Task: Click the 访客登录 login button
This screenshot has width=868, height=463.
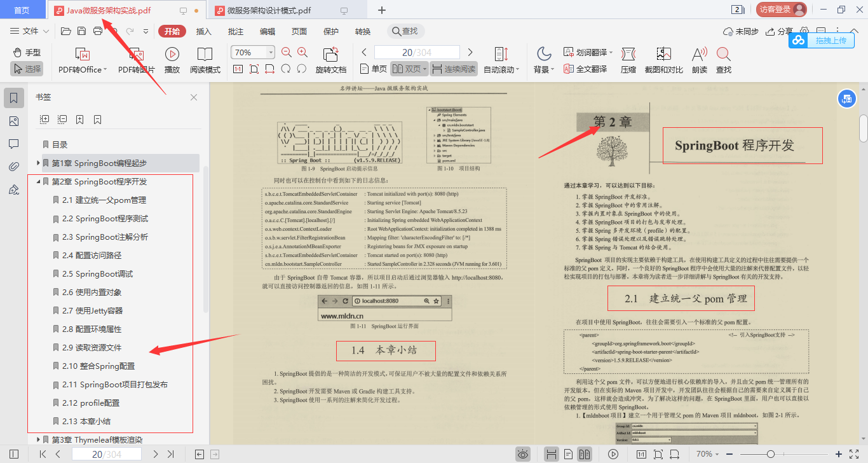Action: 781,10
